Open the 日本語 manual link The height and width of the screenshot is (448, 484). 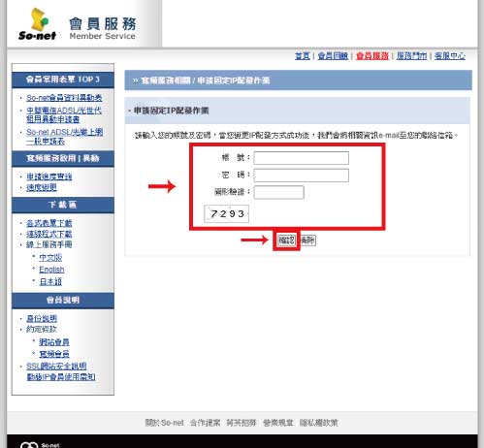click(x=50, y=281)
